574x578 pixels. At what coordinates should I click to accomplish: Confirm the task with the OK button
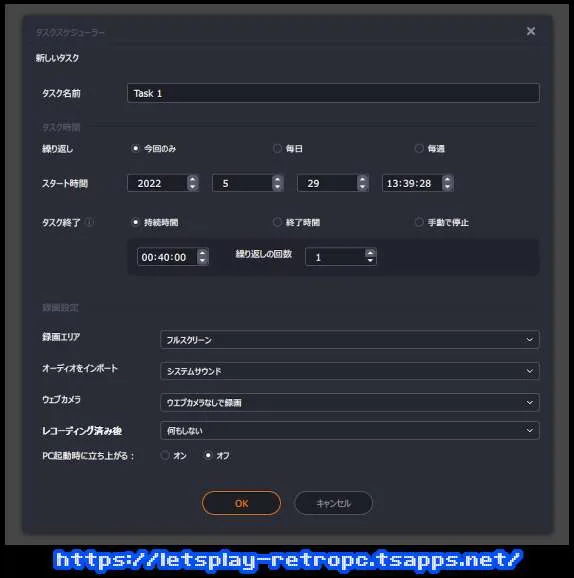[241, 503]
